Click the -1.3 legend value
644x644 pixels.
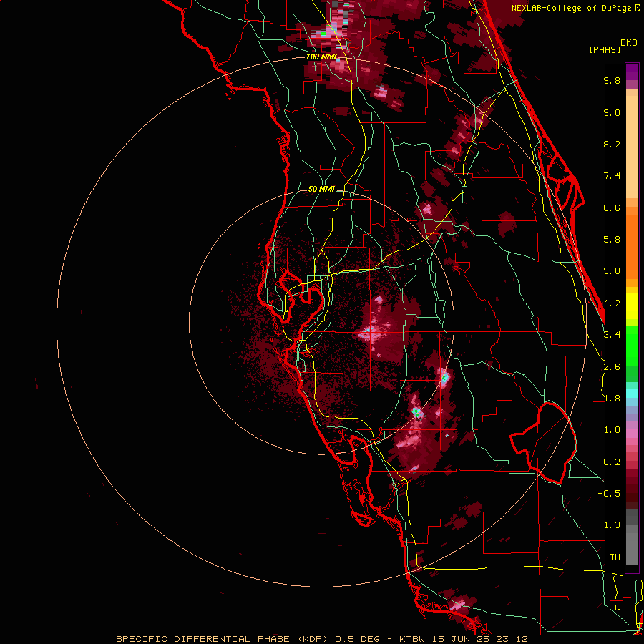tap(609, 525)
